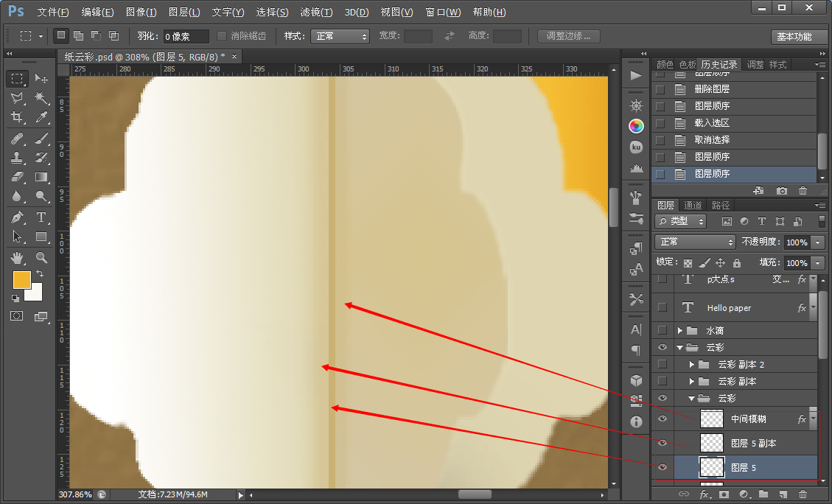Select the Rectangle shape tool

(41, 237)
